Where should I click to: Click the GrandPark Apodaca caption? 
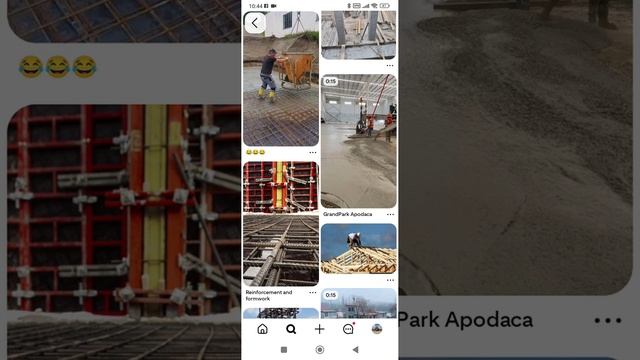coord(347,214)
